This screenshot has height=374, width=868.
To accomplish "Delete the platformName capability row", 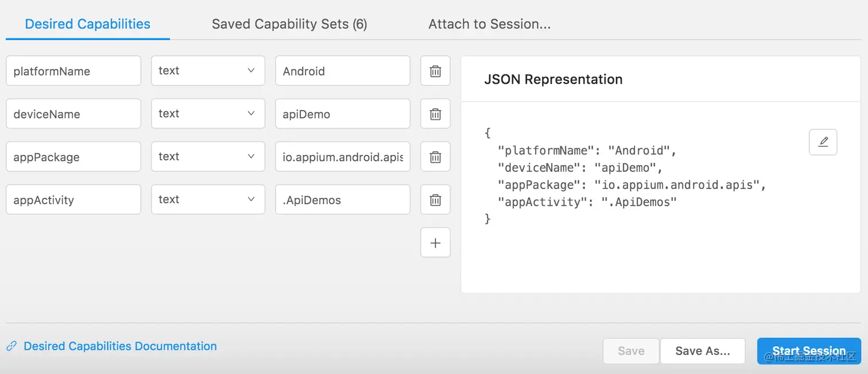I will pyautogui.click(x=435, y=71).
